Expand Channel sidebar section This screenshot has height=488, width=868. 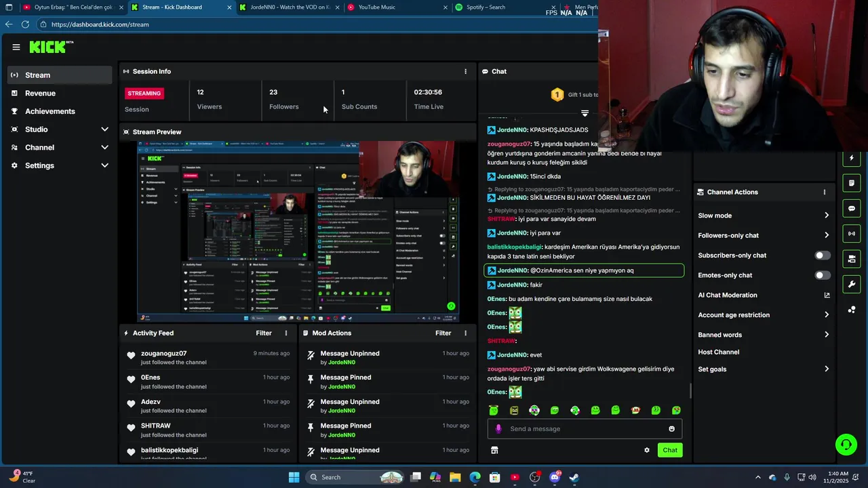coord(104,147)
